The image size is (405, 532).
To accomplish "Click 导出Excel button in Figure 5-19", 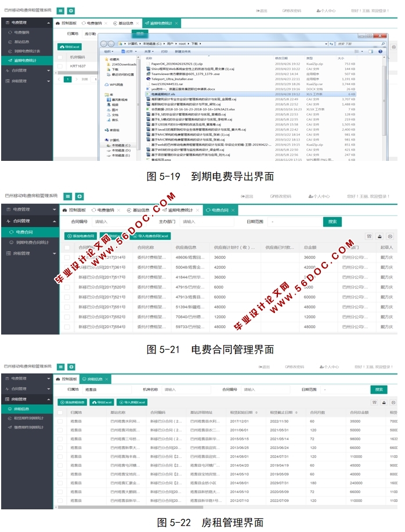I will point(70,47).
